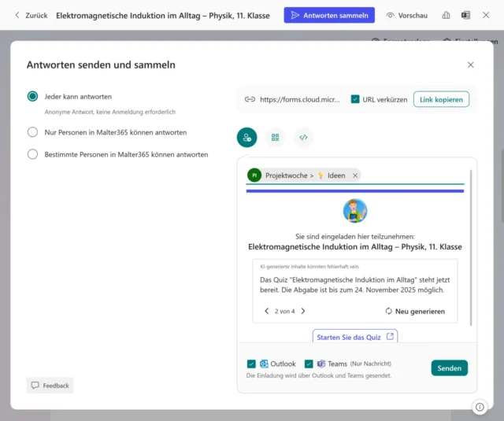Select Jeder kann antworten option

(32, 96)
